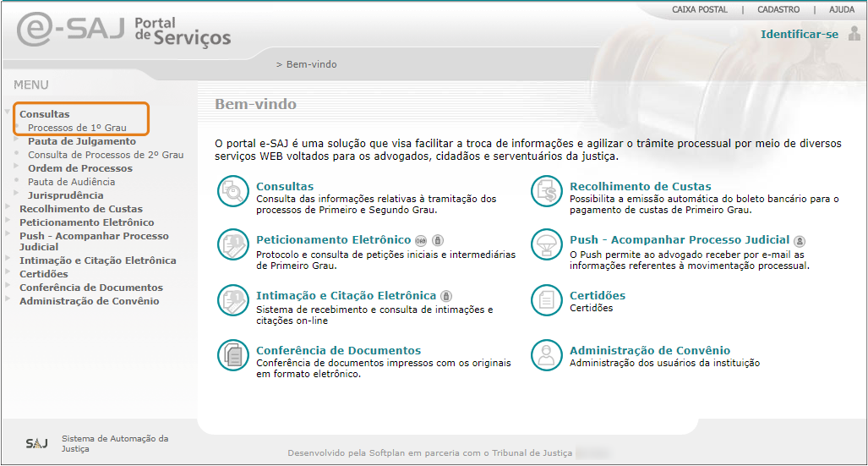The height and width of the screenshot is (466, 868).
Task: Expand the Push - Acompanhar Processo arrow
Action: point(8,233)
